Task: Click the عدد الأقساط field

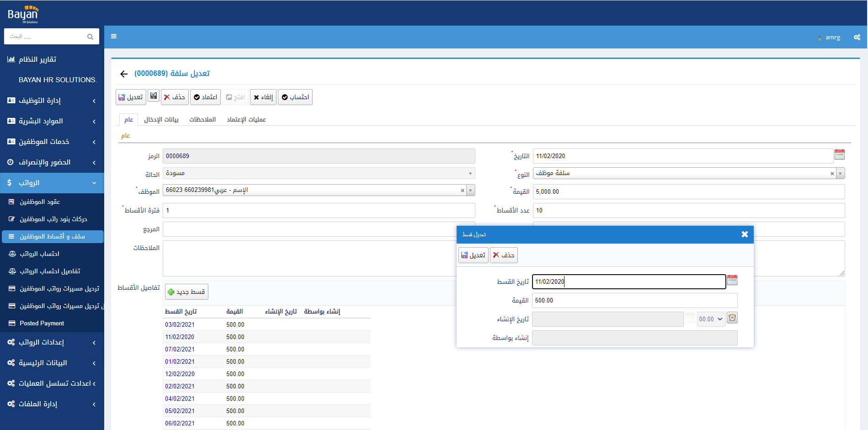Action: 689,210
